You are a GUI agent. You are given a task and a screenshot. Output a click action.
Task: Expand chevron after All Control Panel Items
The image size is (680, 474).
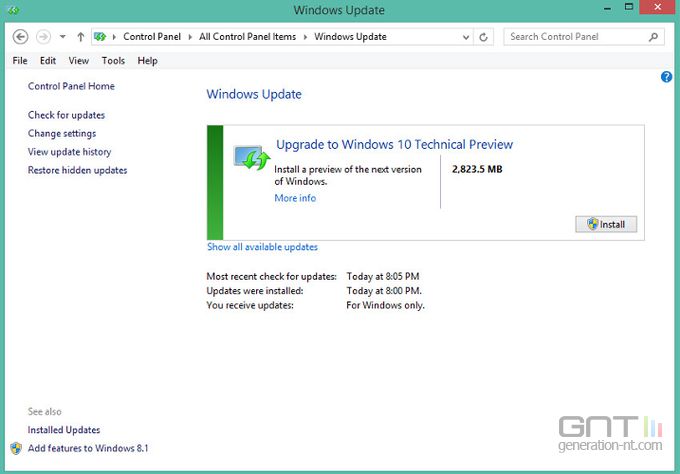pos(305,37)
